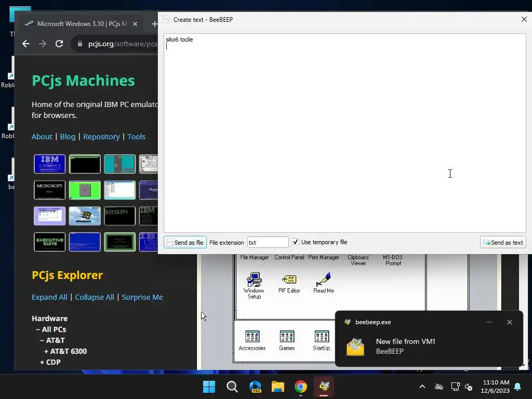Open the Repository link
532x399 pixels.
coord(101,137)
